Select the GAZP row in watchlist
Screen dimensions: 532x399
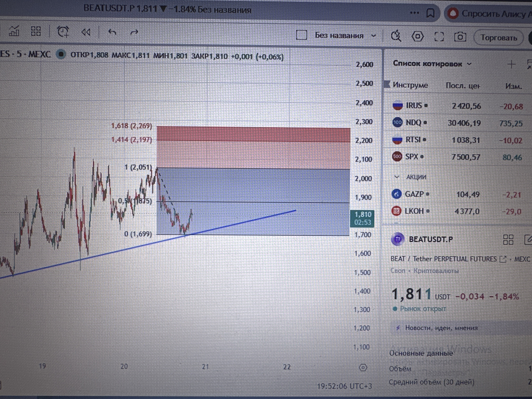click(x=458, y=194)
